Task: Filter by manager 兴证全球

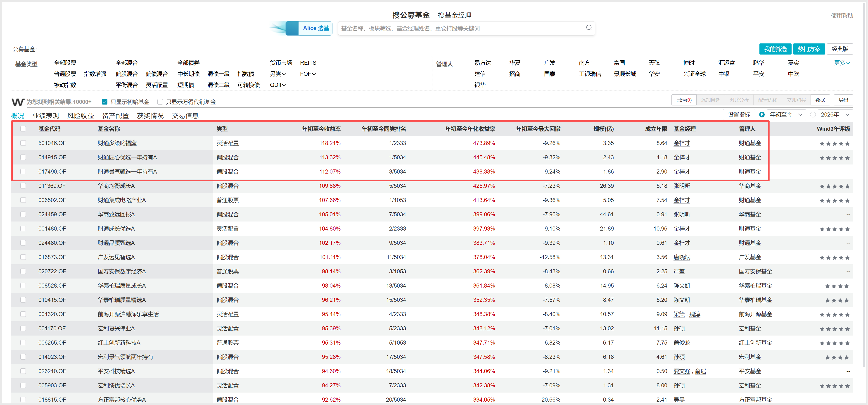Action: [694, 74]
